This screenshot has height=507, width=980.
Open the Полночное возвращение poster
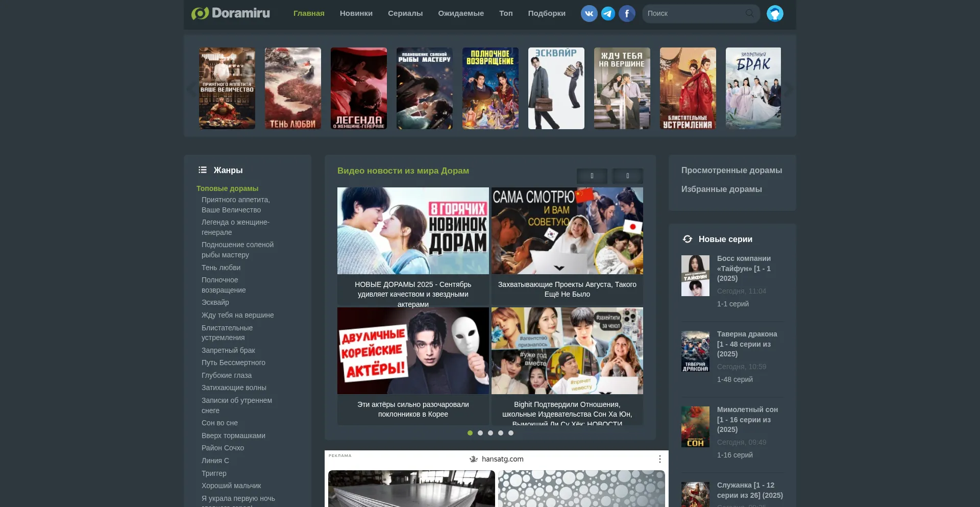[491, 88]
